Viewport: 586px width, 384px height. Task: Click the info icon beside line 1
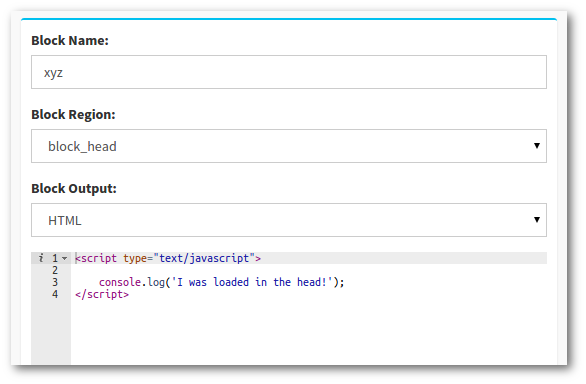41,258
